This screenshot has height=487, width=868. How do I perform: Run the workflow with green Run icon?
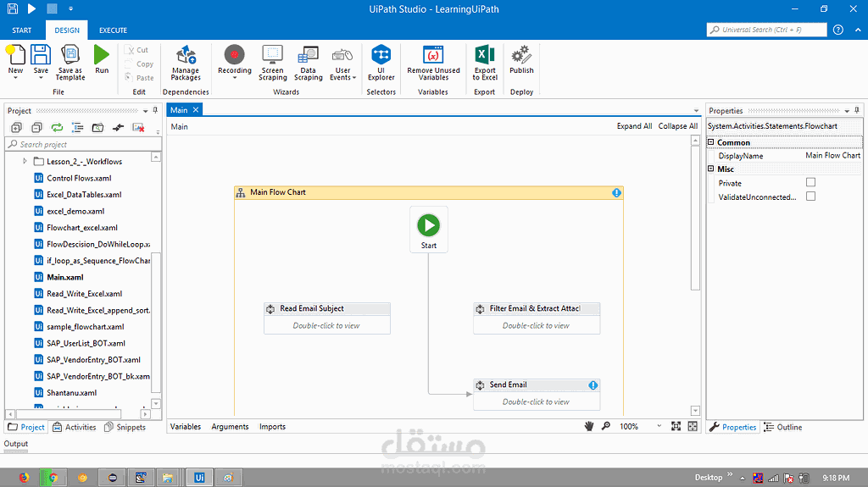[102, 59]
